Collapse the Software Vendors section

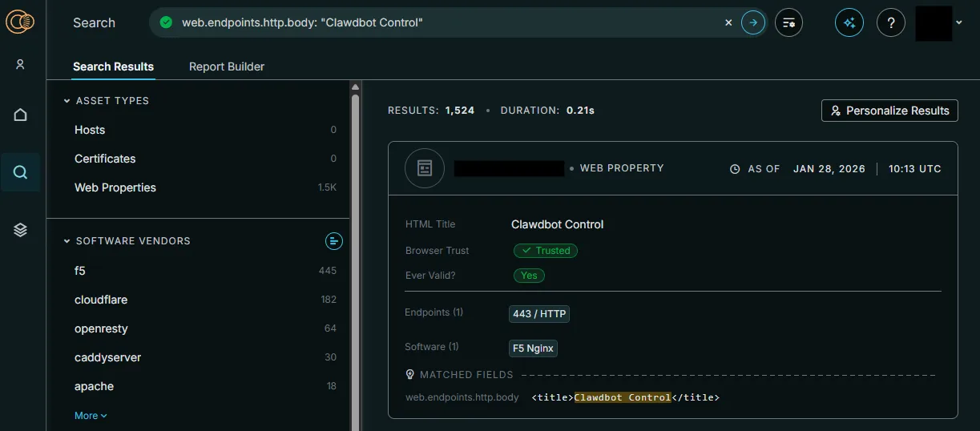click(67, 241)
